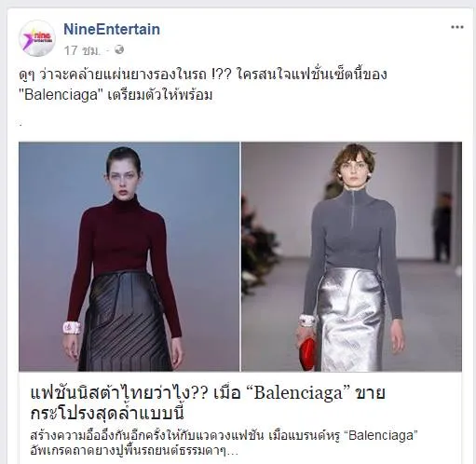Open the NineEntertain profile picture

[37, 38]
